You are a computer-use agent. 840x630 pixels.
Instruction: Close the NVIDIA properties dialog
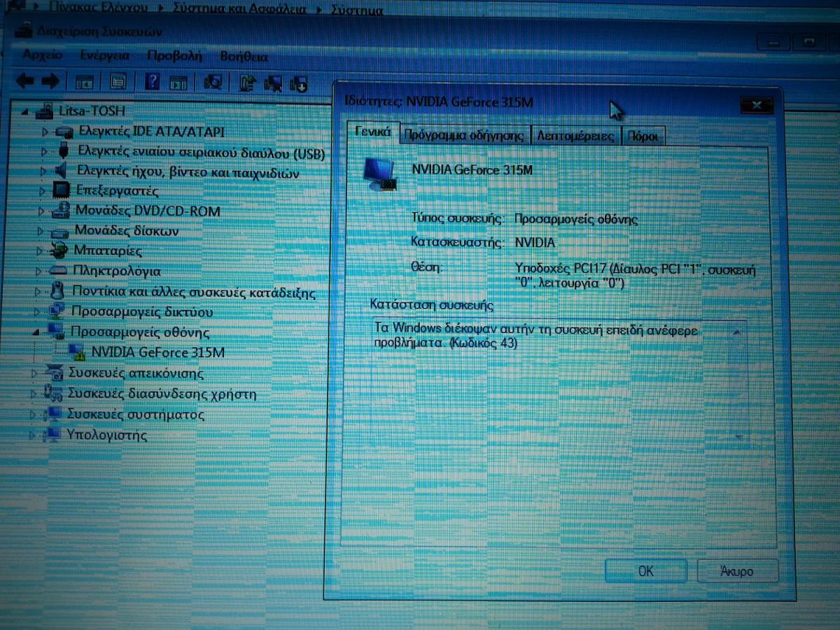tap(755, 106)
